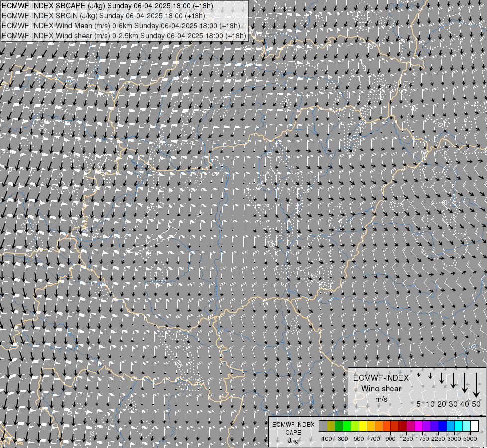This screenshot has height=448, width=487.
Task: Click the 300 value on CAPE scale
Action: [343, 439]
